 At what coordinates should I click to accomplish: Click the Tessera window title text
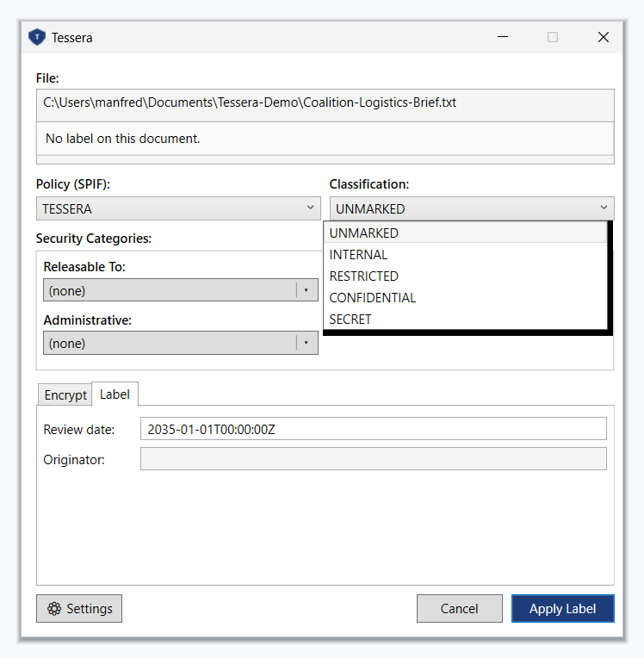[x=71, y=38]
